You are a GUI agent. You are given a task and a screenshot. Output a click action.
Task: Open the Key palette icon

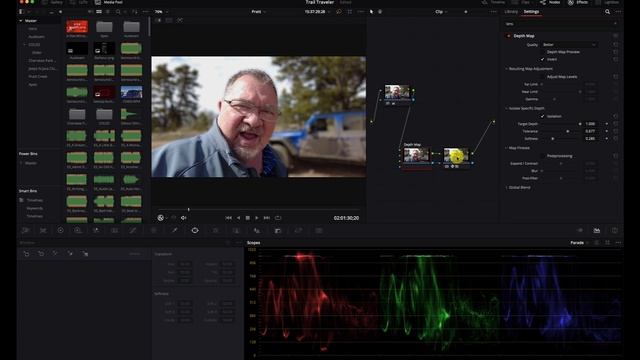click(278, 231)
